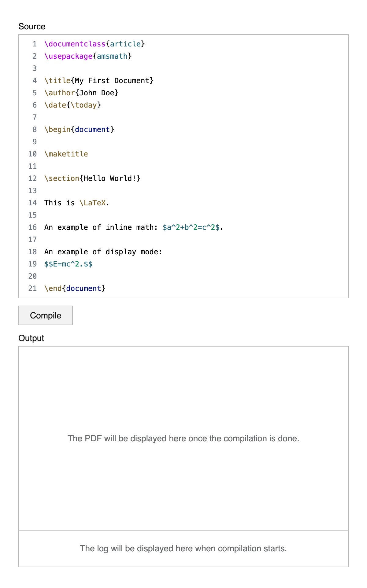Image resolution: width=367 pixels, height=588 pixels.
Task: Click the 'Source' label above the editor
Action: click(32, 27)
